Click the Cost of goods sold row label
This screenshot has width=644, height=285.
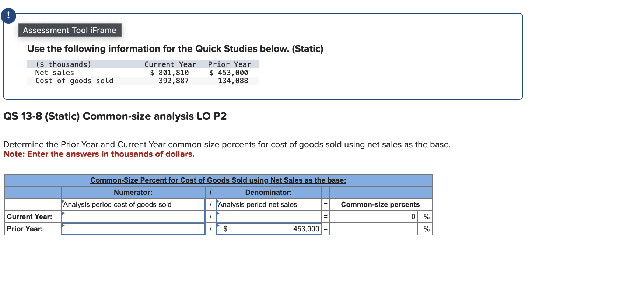point(74,81)
